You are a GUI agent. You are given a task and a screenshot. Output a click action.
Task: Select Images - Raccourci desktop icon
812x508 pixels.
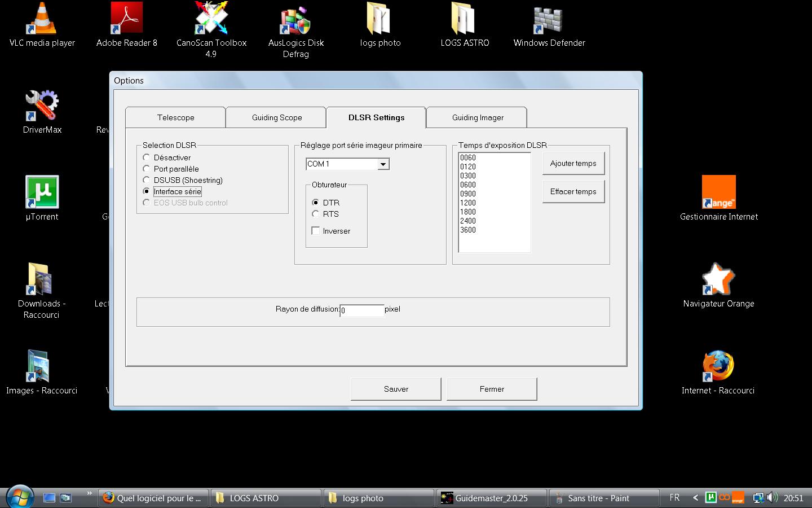[42, 373]
